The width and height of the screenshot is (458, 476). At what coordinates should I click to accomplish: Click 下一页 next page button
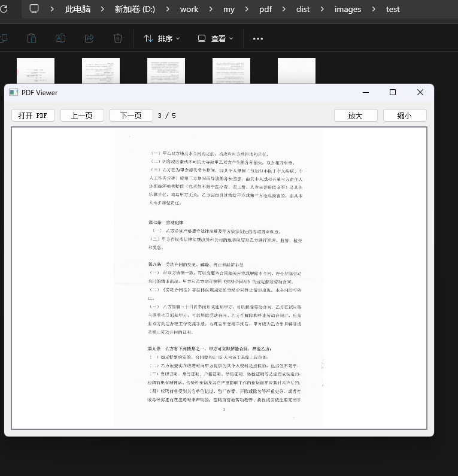131,116
